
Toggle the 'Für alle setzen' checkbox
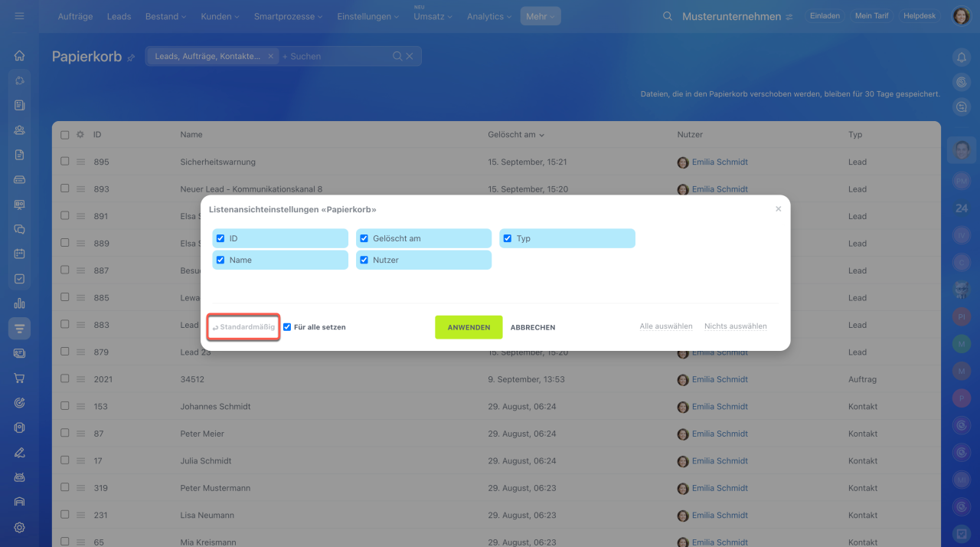coord(287,327)
